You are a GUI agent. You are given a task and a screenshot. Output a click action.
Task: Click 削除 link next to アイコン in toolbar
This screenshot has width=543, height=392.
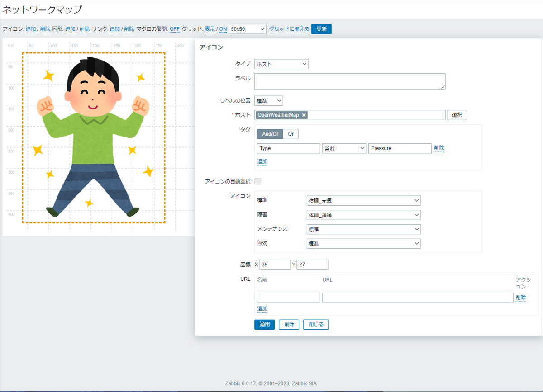click(45, 29)
